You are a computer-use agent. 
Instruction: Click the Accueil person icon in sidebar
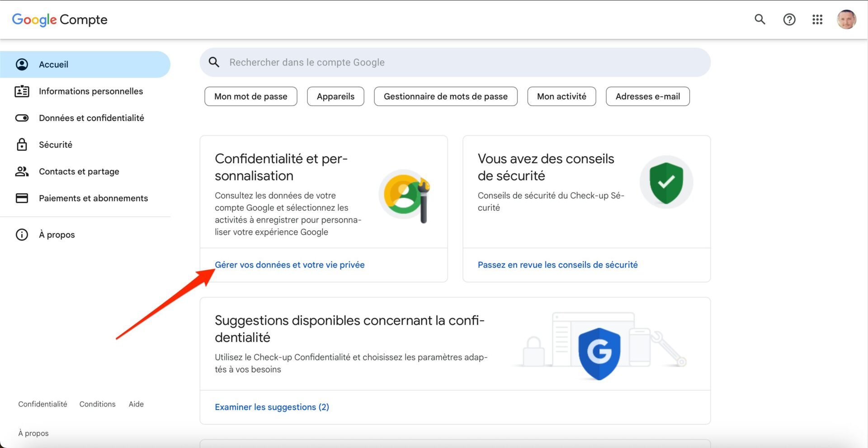(x=22, y=64)
